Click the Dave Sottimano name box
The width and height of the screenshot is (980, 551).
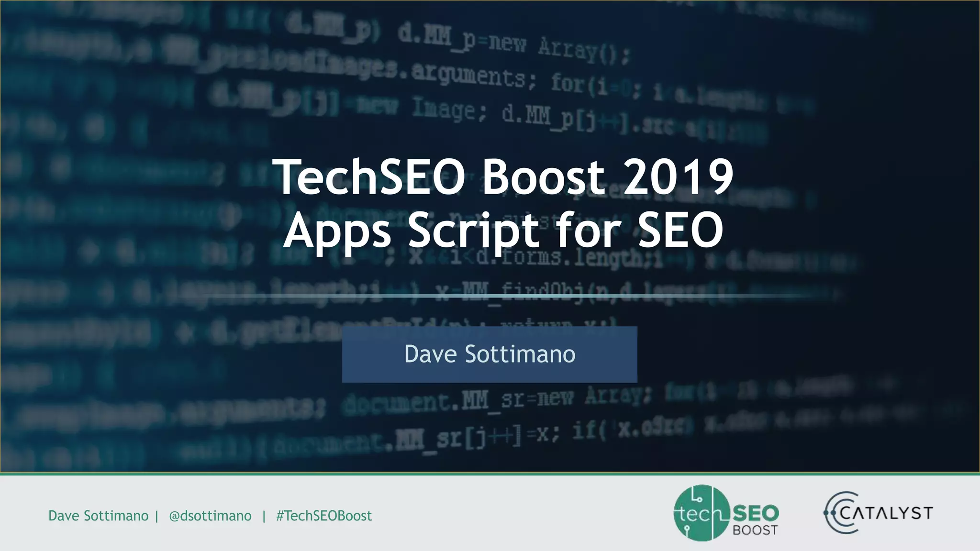tap(490, 354)
